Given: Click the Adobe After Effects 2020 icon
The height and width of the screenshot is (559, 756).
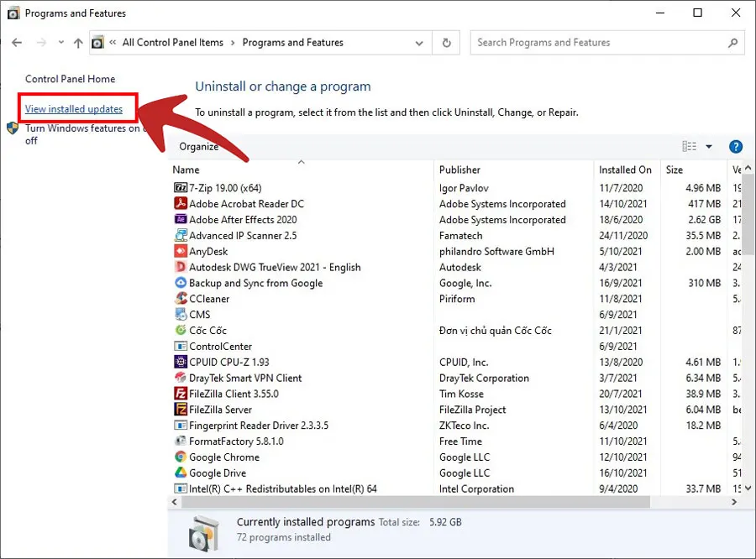Looking at the screenshot, I should 181,219.
